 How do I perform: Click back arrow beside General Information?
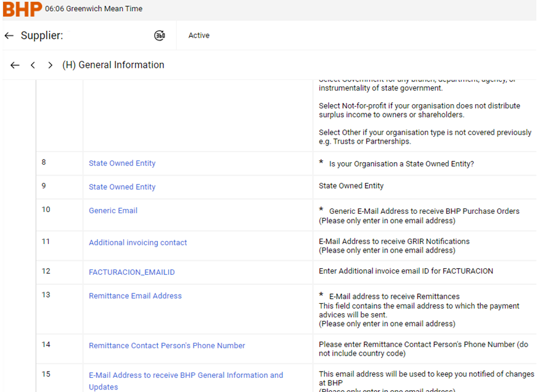pos(15,65)
